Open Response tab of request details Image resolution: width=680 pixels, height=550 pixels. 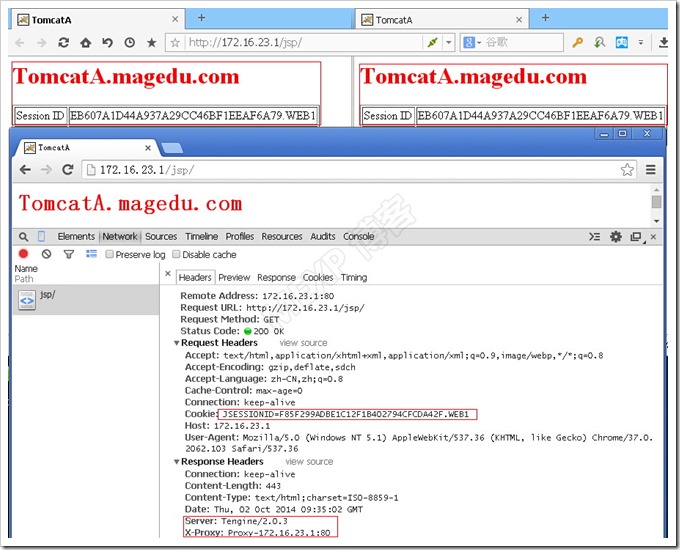[276, 278]
